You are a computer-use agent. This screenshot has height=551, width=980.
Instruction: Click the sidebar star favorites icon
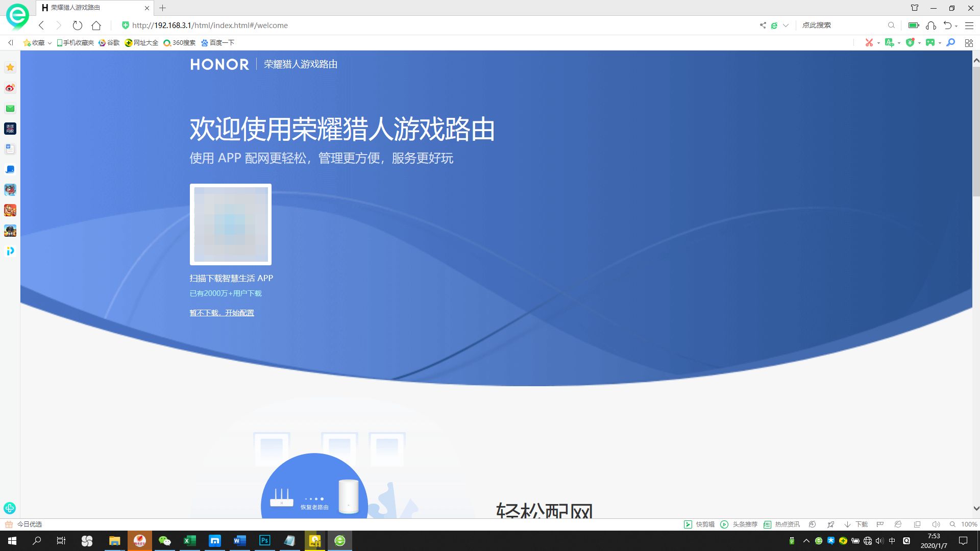click(x=10, y=67)
